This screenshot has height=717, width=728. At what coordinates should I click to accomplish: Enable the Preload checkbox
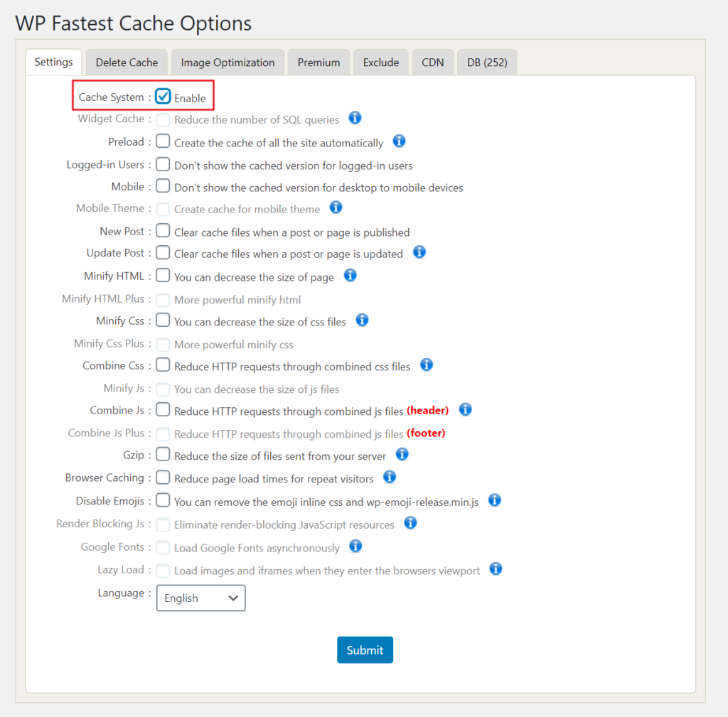[164, 141]
